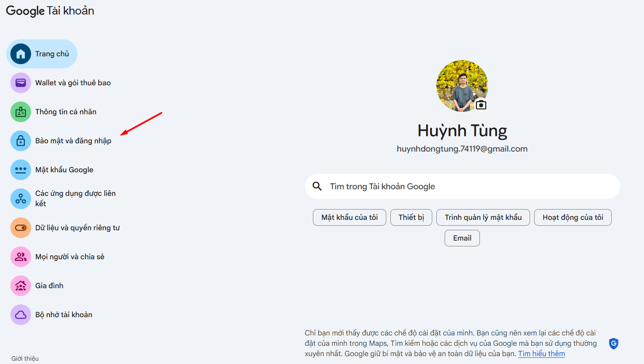Image resolution: width=644 pixels, height=364 pixels.
Task: Click the Thiết bị button
Action: 411,217
